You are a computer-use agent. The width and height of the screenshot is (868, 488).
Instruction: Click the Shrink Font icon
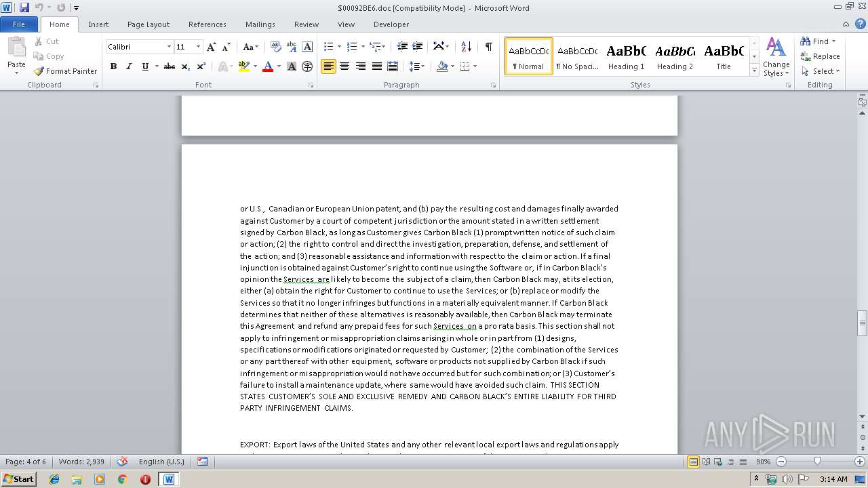pos(226,47)
